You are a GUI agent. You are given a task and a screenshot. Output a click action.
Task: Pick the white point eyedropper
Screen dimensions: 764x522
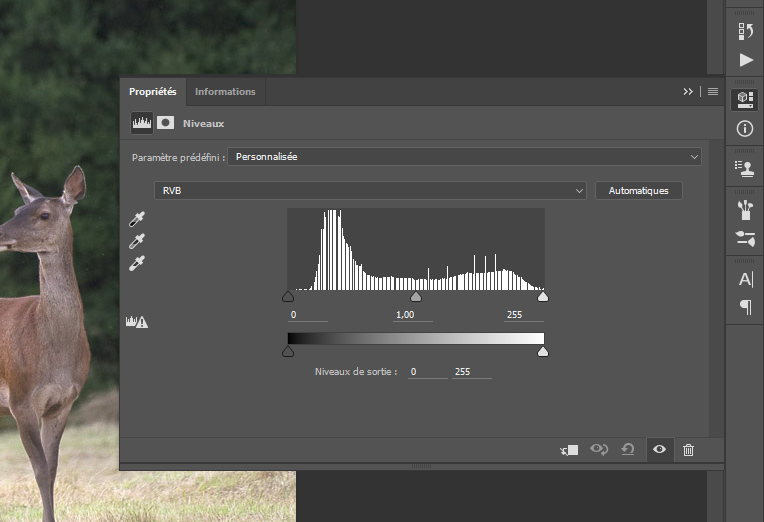point(137,263)
